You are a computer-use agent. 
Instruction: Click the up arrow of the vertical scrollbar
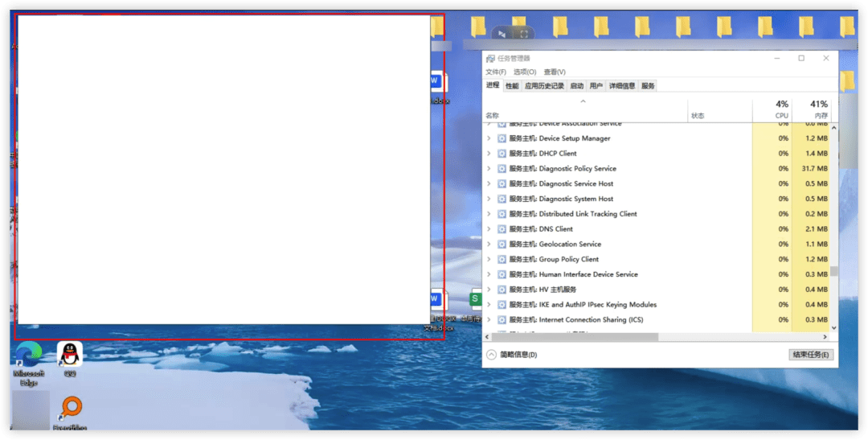point(834,128)
